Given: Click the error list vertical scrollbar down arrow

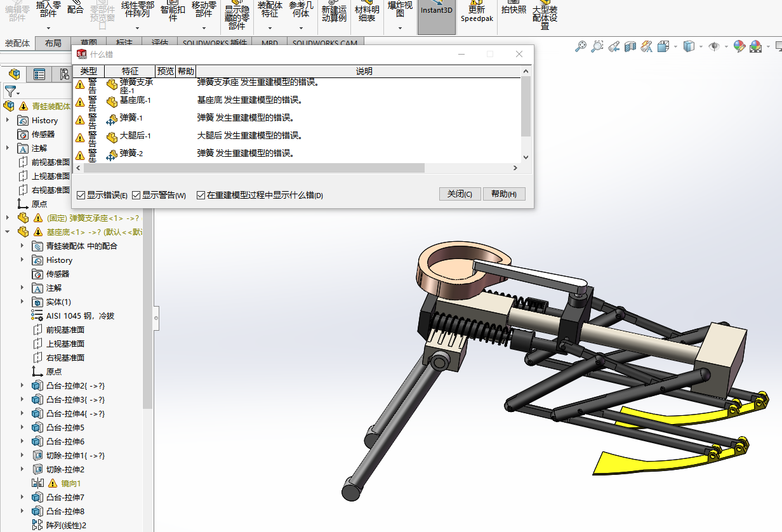Looking at the screenshot, I should (x=526, y=157).
